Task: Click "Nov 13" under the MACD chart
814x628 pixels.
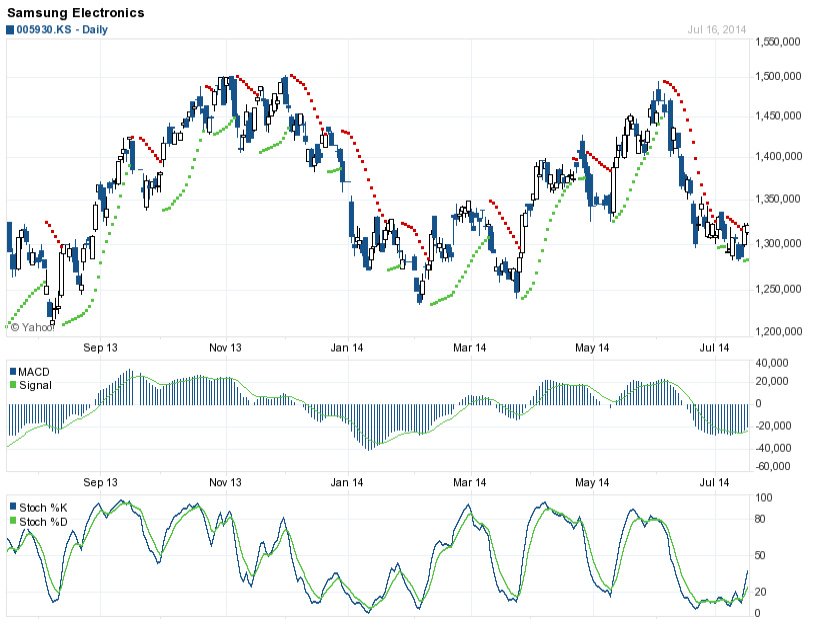Action: pyautogui.click(x=225, y=482)
